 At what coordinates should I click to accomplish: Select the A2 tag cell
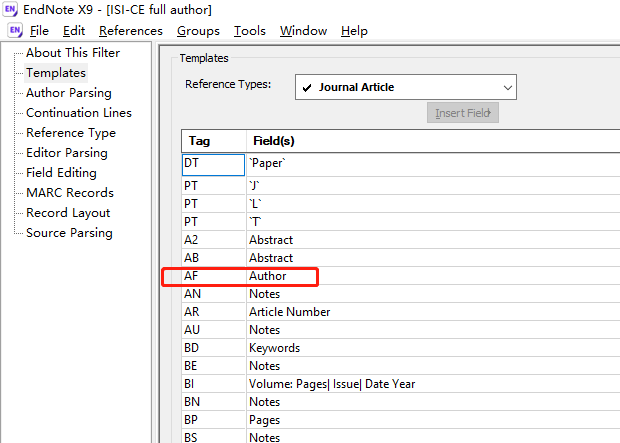(214, 240)
